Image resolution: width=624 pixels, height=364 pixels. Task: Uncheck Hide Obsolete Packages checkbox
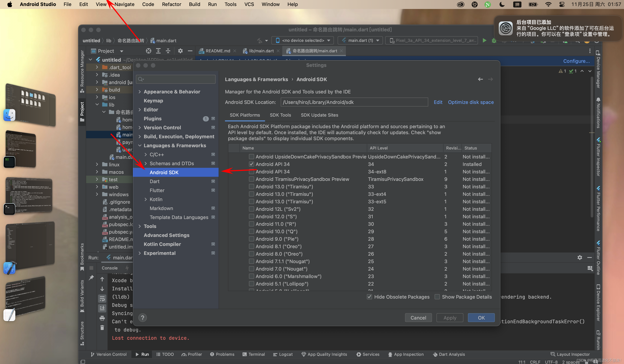(x=369, y=297)
